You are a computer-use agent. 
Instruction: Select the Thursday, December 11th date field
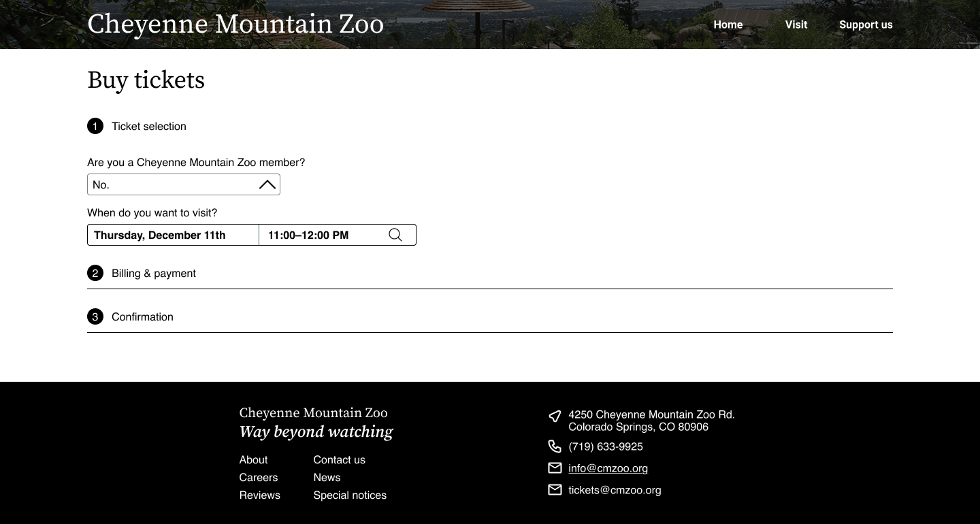pyautogui.click(x=173, y=235)
